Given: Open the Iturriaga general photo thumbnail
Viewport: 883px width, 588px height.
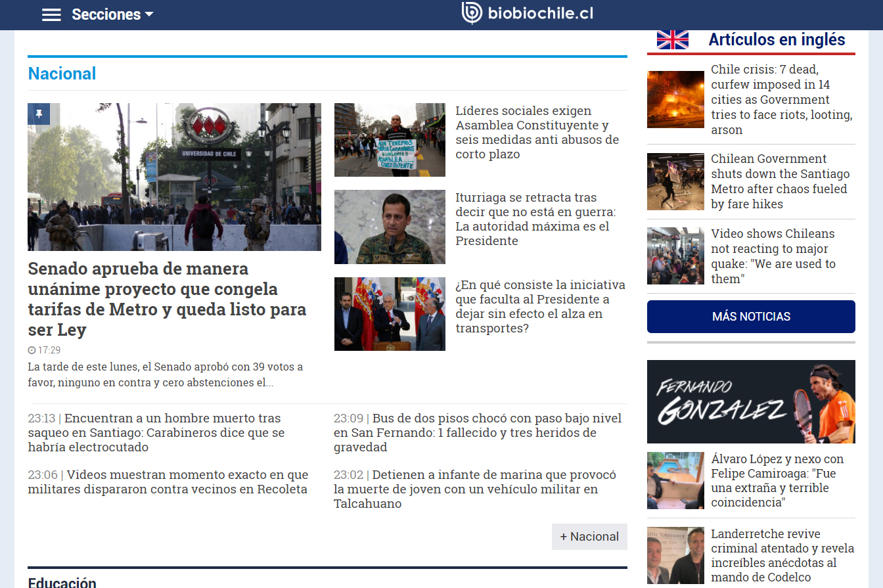Looking at the screenshot, I should click(390, 227).
